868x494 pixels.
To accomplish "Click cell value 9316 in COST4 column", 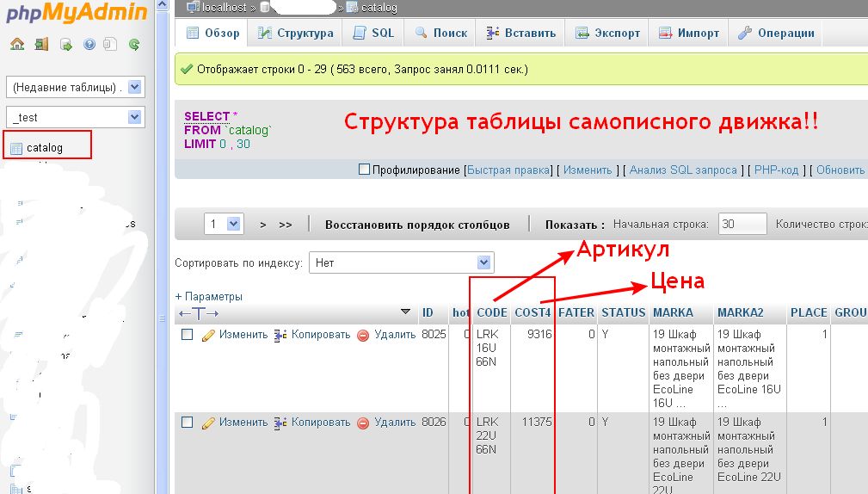I will point(539,335).
